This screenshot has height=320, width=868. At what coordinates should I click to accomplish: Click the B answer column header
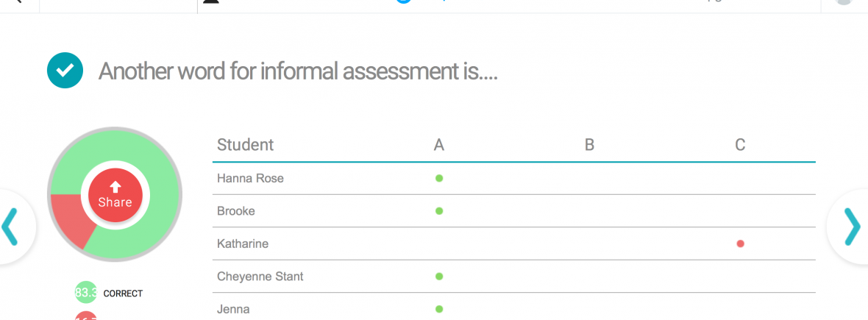589,145
